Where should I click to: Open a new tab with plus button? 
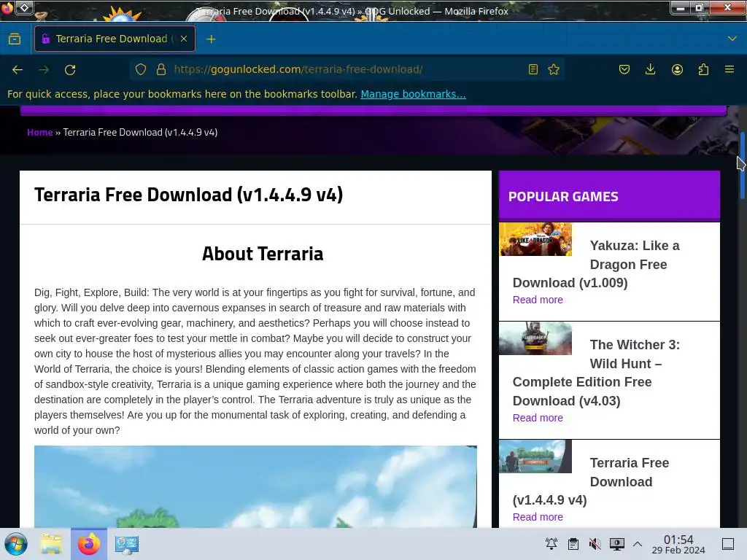pos(211,39)
